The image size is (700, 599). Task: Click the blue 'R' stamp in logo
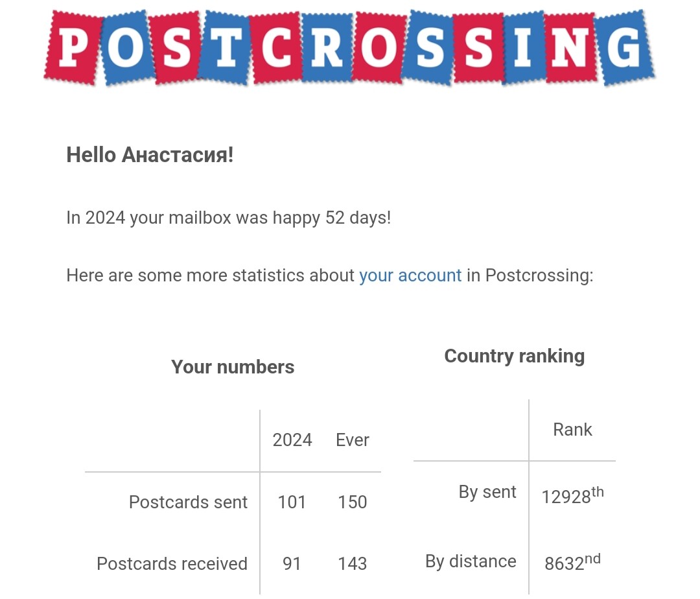[x=328, y=48]
